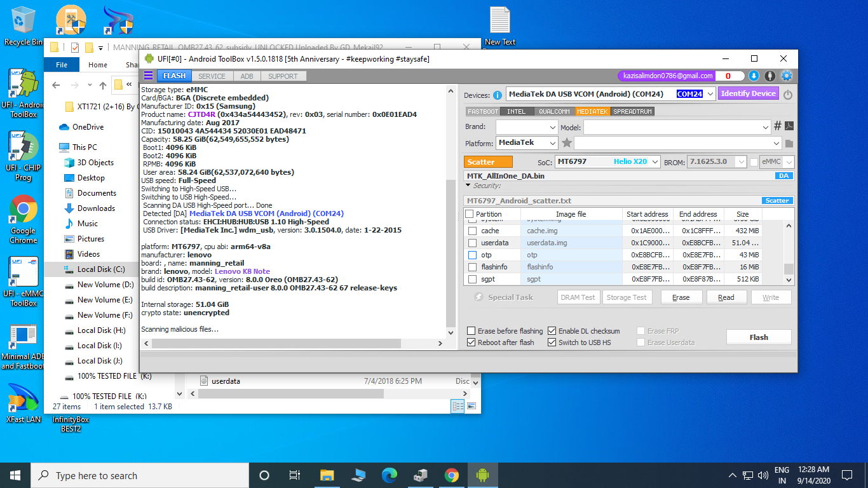Click the blue download updates icon
This screenshot has height=488, width=868.
tap(754, 76)
